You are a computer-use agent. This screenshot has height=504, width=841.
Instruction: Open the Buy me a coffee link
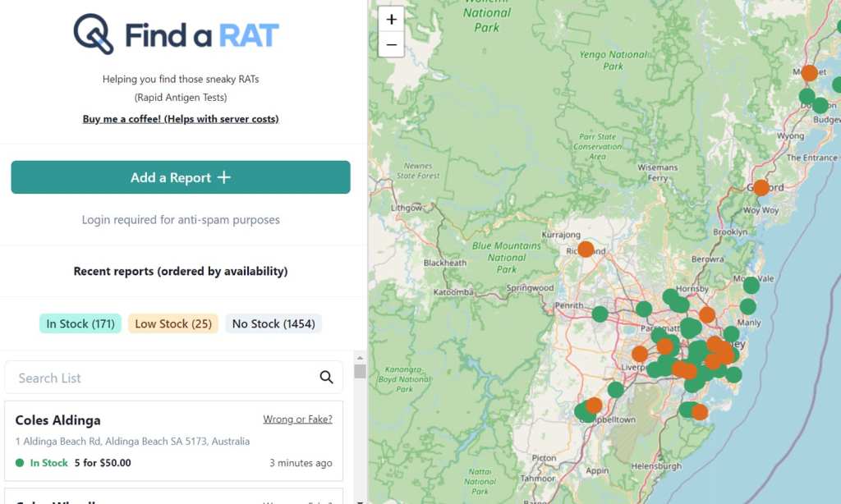181,119
